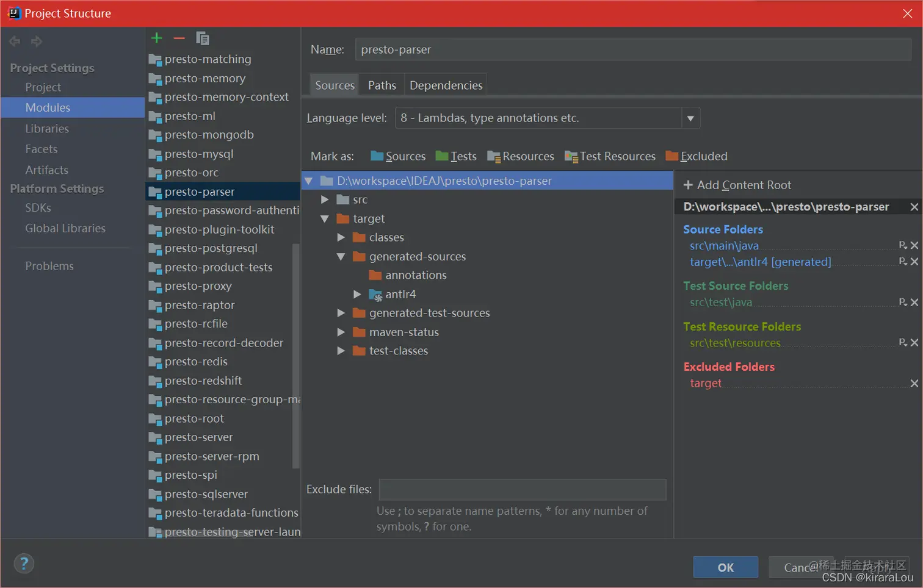Switch to the Dependencies tab
The height and width of the screenshot is (588, 923).
446,85
